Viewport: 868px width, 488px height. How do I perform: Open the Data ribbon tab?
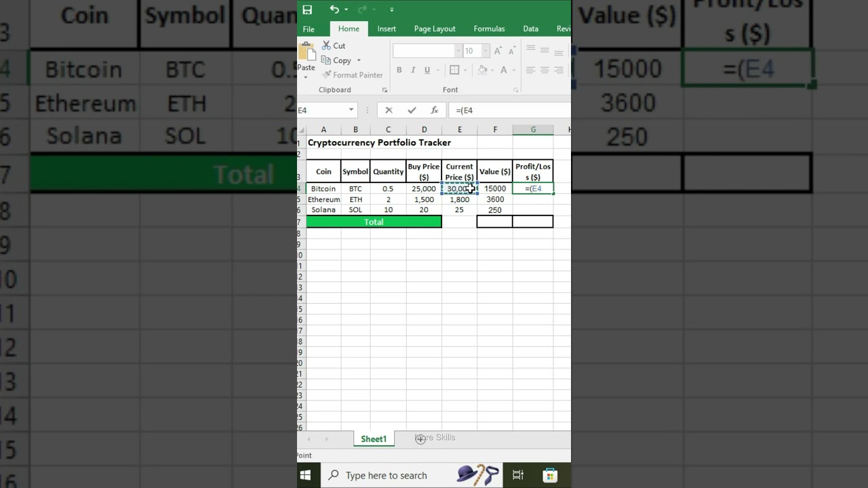click(x=531, y=28)
